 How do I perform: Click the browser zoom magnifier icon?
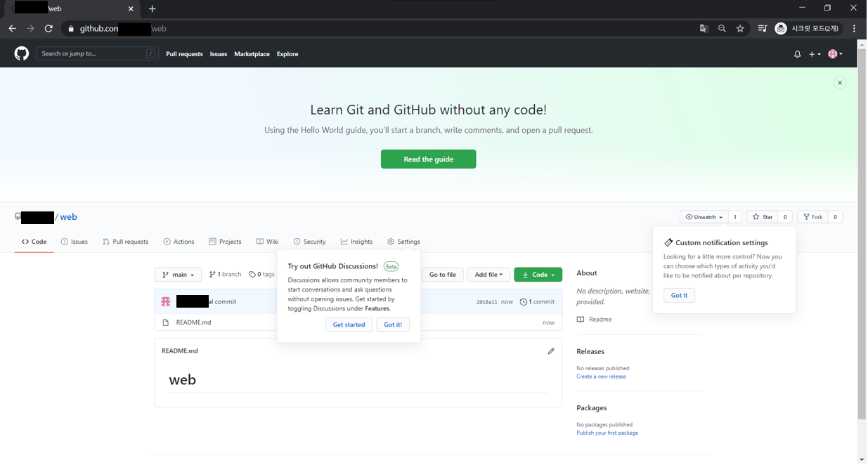point(722,29)
